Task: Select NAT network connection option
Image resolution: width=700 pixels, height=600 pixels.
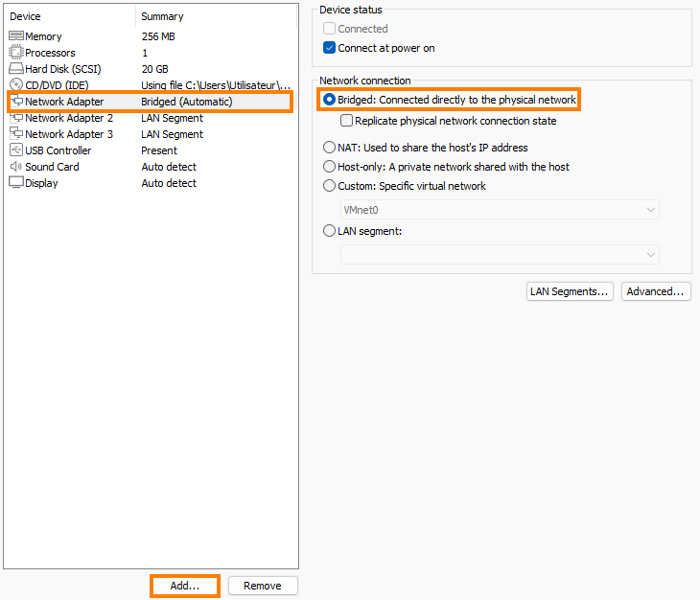Action: click(x=330, y=148)
